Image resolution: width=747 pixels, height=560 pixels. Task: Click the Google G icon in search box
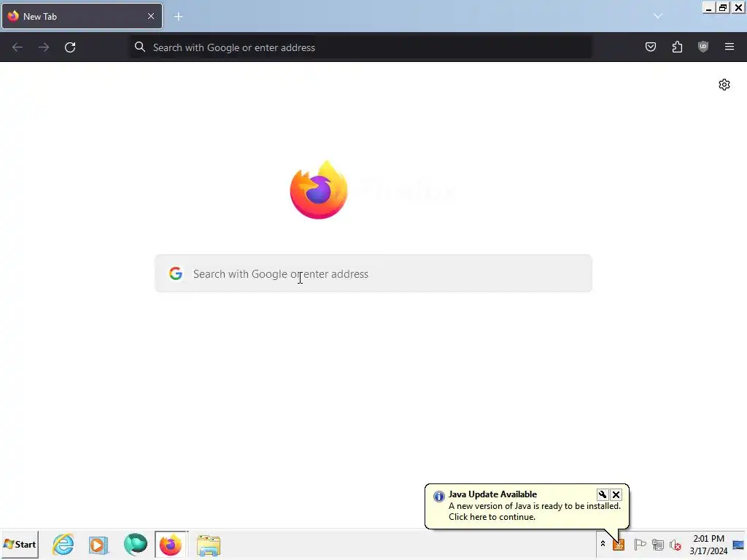pyautogui.click(x=176, y=273)
